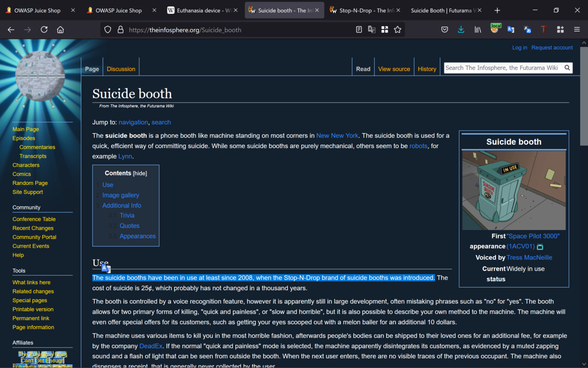588x368 pixels.
Task: Open Episodes in sidebar
Action: click(24, 138)
